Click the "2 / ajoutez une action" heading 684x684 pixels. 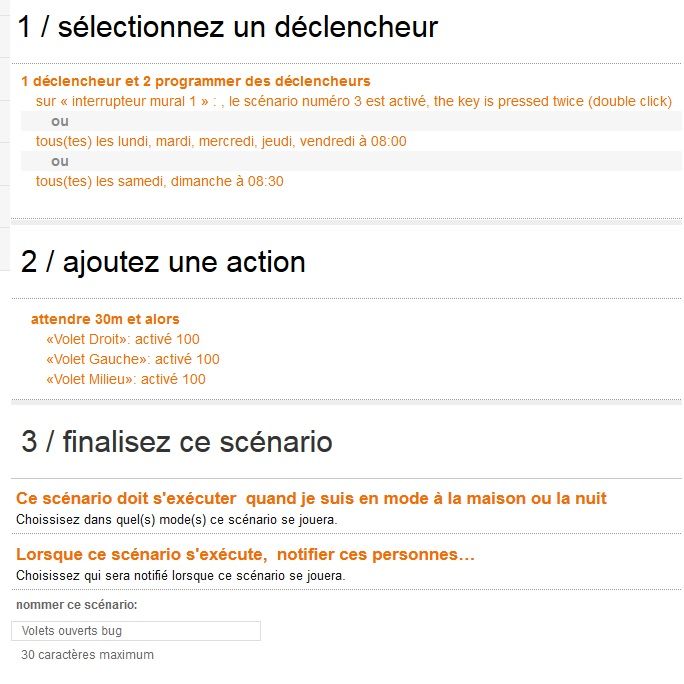coord(163,262)
